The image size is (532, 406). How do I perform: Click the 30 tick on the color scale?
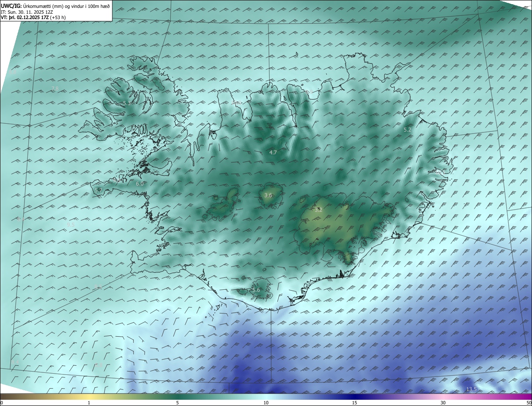coord(443,403)
